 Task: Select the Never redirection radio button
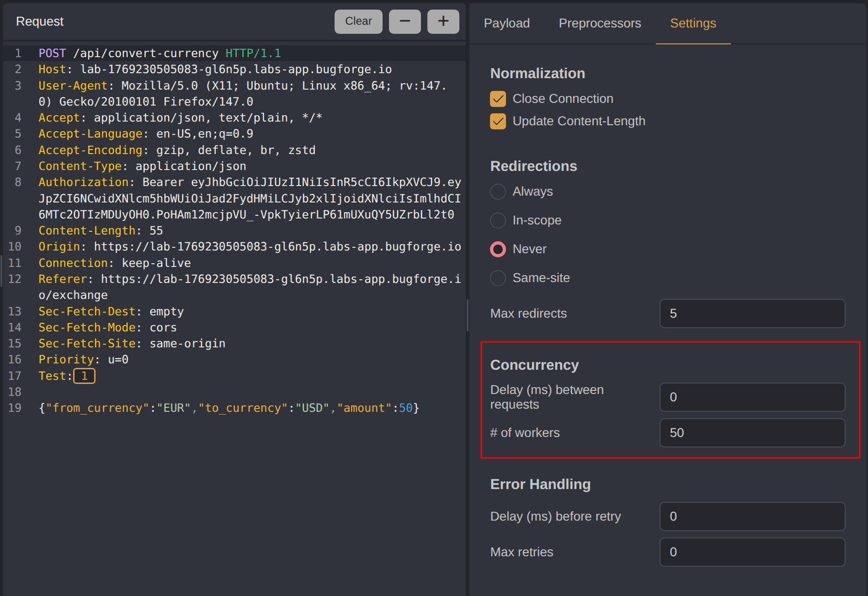498,249
